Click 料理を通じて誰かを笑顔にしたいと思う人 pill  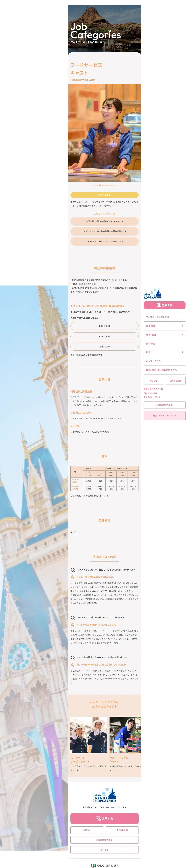[x=105, y=221]
